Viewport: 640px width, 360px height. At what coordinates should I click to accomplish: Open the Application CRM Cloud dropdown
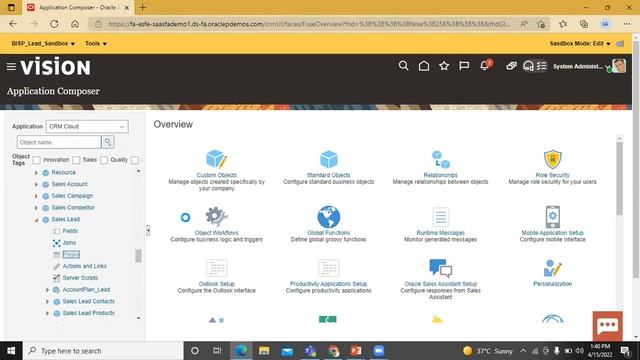point(87,127)
